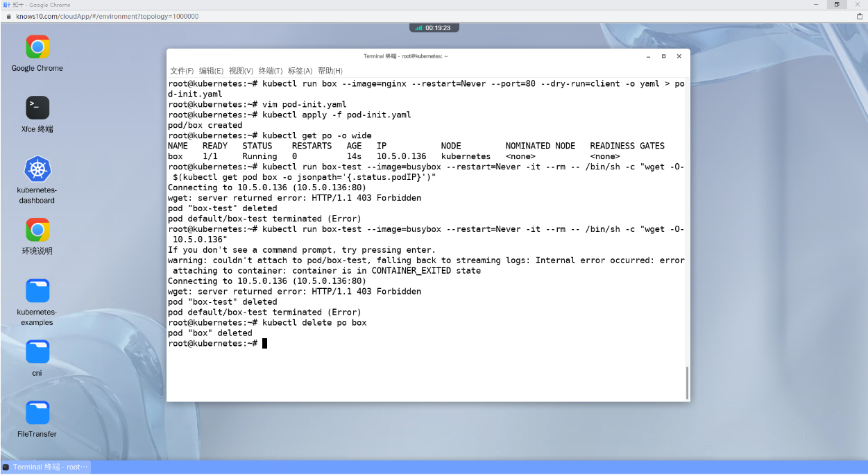
Task: Restore down the Chrome browser window
Action: [x=837, y=5]
